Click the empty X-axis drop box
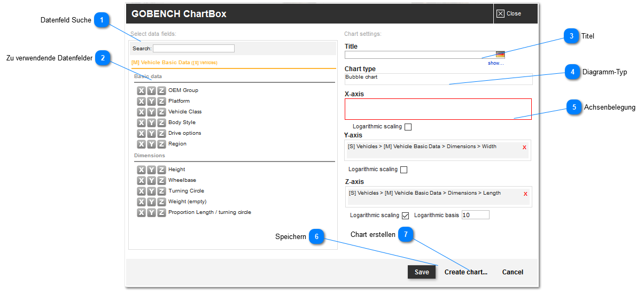This screenshot has width=644, height=292. 438,109
